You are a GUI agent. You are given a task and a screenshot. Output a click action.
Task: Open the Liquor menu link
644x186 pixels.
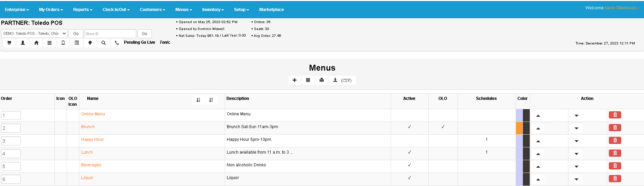pyautogui.click(x=87, y=178)
